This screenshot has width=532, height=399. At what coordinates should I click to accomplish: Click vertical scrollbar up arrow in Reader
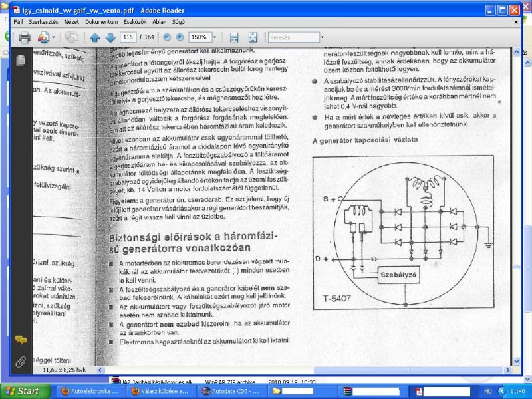[517, 53]
